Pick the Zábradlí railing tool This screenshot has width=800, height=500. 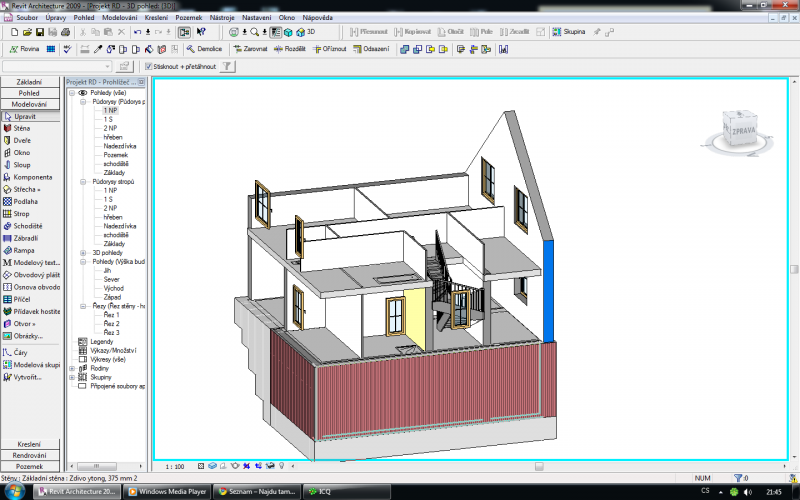(25, 238)
